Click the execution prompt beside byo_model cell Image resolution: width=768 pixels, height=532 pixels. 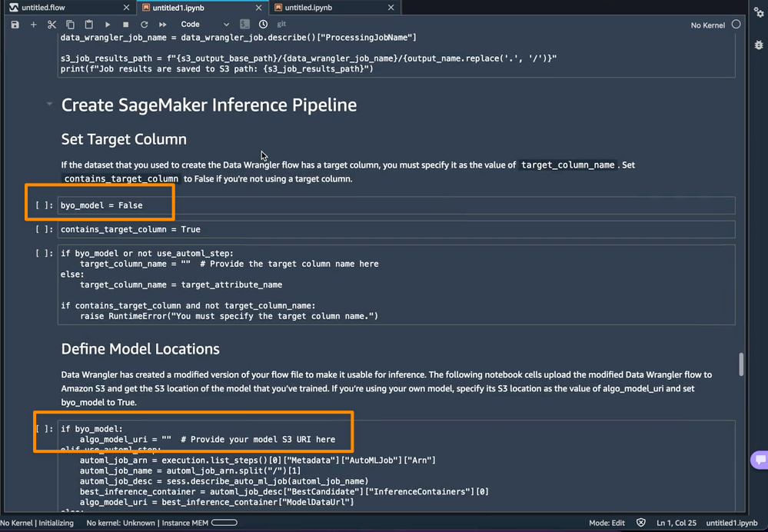pyautogui.click(x=45, y=205)
